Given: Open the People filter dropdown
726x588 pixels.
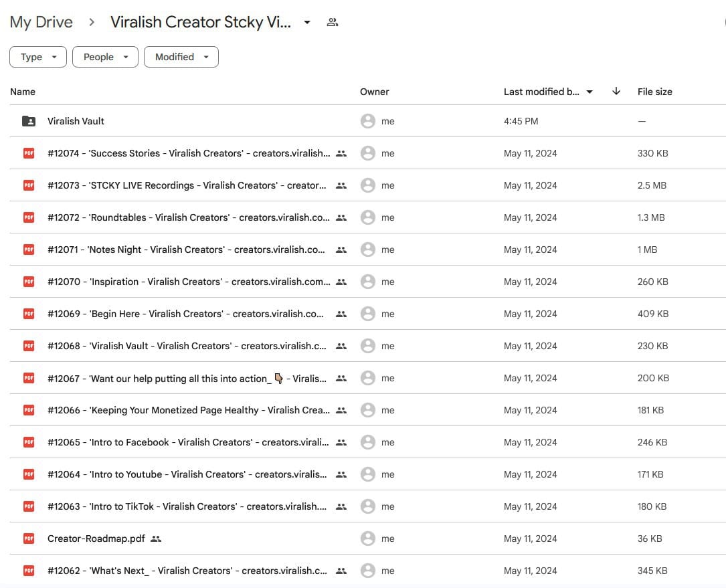Looking at the screenshot, I should point(105,57).
